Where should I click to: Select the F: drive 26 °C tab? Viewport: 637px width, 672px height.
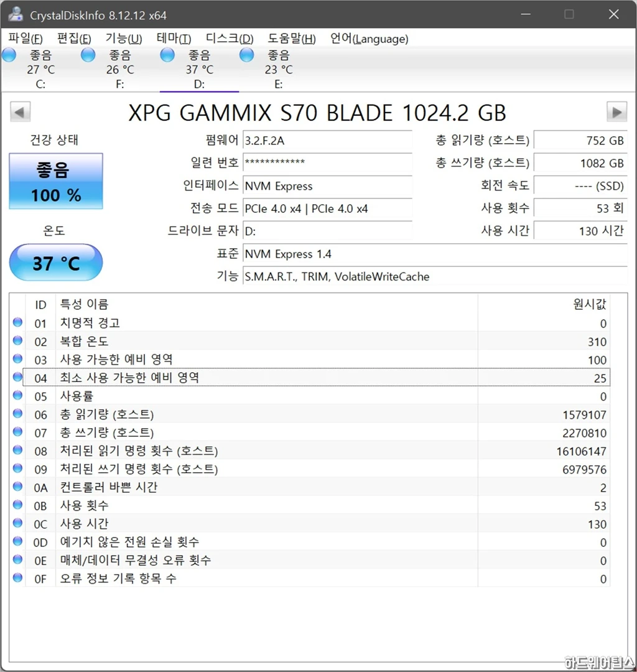click(x=119, y=68)
